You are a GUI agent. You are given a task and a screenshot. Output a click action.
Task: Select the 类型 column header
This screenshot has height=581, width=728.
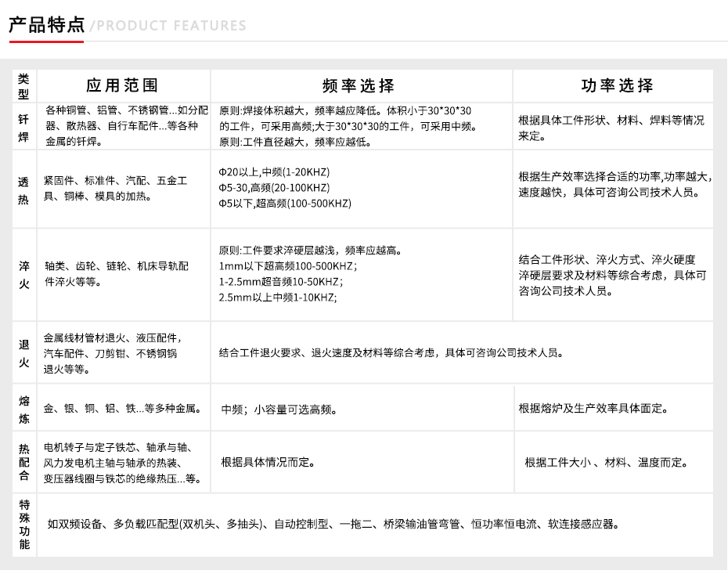[x=23, y=85]
